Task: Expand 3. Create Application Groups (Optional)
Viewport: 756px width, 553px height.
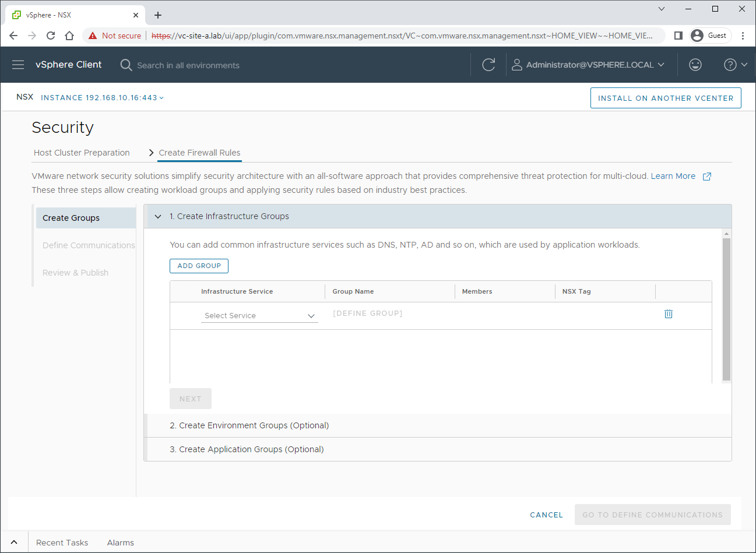Action: coord(438,449)
